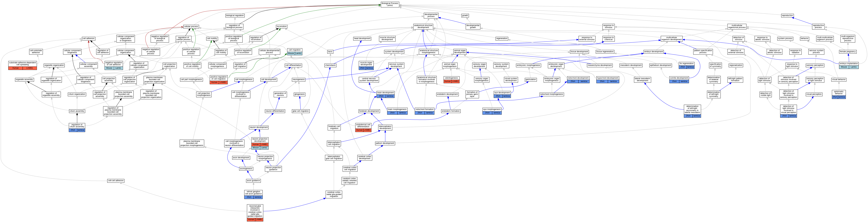Select the 'telencephalon glial cell migration' node
This screenshot has height=223, width=868.
(x=334, y=157)
